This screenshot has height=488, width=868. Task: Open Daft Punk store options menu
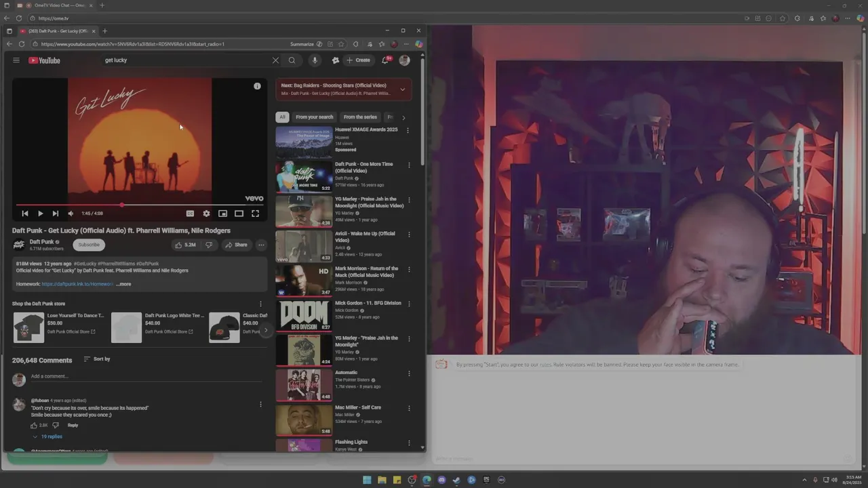tap(260, 304)
